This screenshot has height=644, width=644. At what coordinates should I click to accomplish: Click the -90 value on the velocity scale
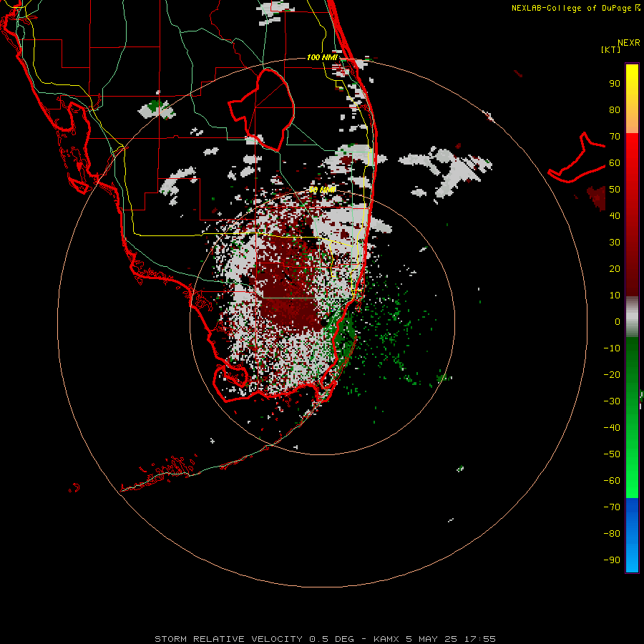pyautogui.click(x=612, y=560)
